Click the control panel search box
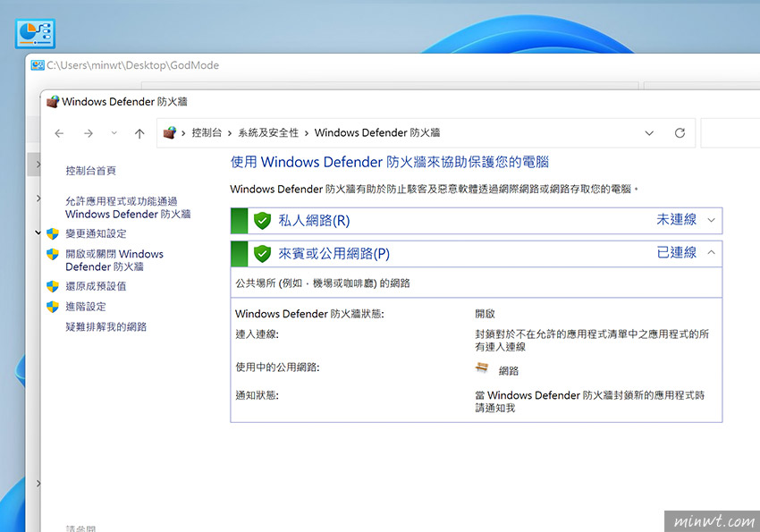 pos(730,132)
